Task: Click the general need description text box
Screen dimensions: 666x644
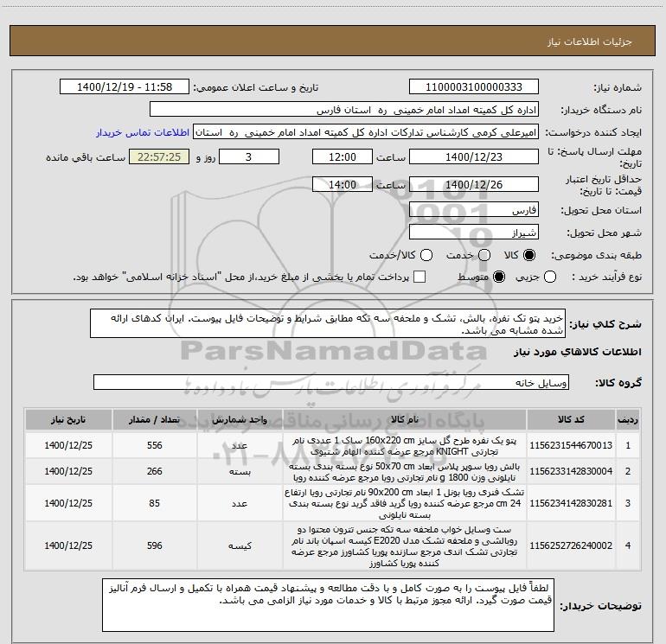Action: click(x=328, y=324)
